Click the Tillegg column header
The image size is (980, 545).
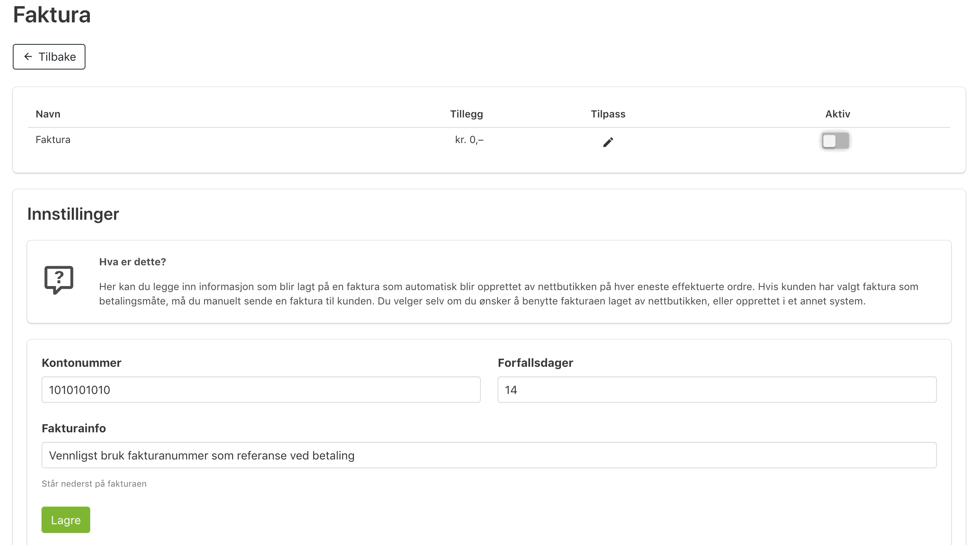(466, 114)
